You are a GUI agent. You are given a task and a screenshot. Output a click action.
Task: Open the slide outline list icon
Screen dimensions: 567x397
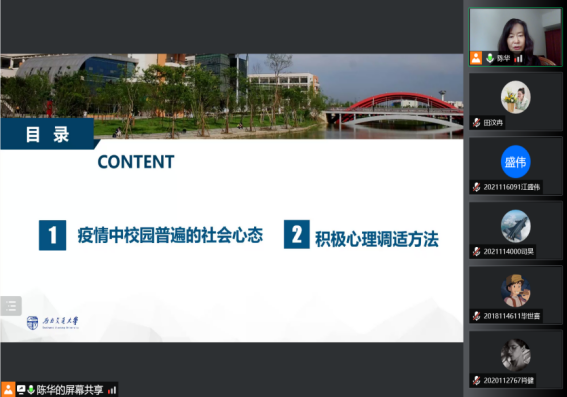pos(11,306)
